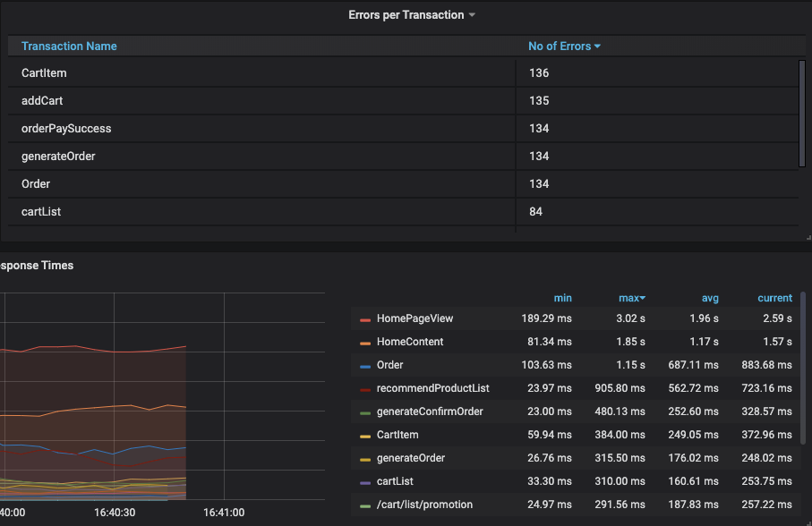Click the resize handle of errors panel
This screenshot has width=812, height=526.
click(x=808, y=238)
